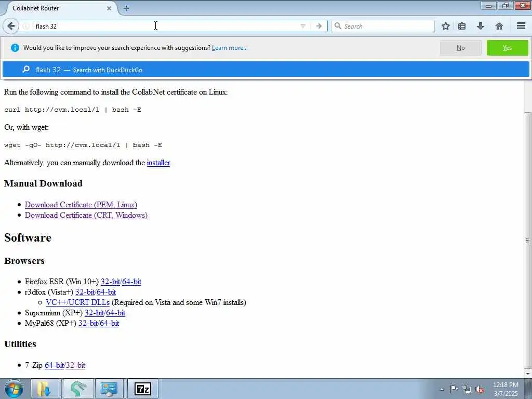The width and height of the screenshot is (532, 399).
Task: Open 7-Zip 64-bit download link
Action: point(54,365)
